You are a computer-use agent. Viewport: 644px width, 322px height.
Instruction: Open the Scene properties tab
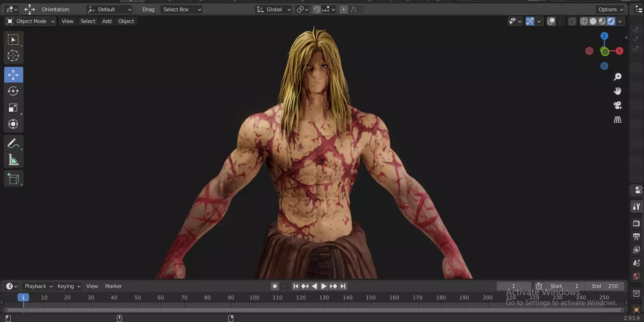[636, 263]
